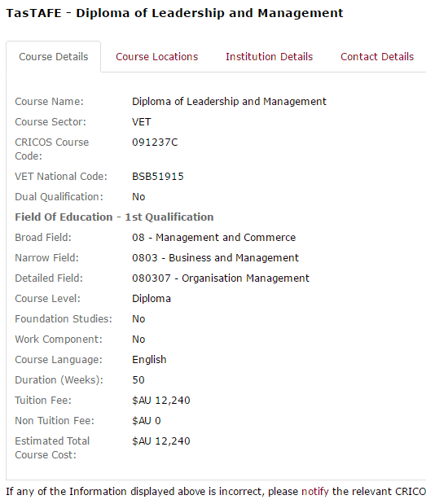Screen dimensions: 426x504
Task: Click the Course Level Diploma value
Action: coord(152,299)
